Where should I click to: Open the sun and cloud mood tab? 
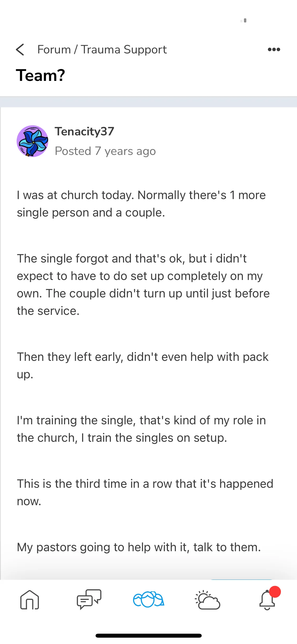(x=208, y=600)
